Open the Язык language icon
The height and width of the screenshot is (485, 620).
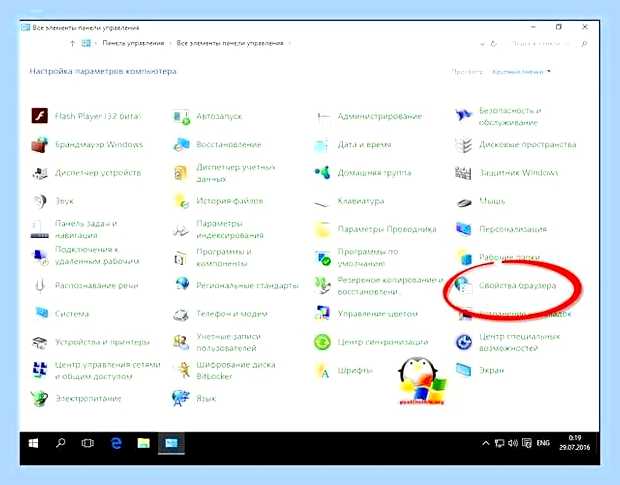pos(181,398)
